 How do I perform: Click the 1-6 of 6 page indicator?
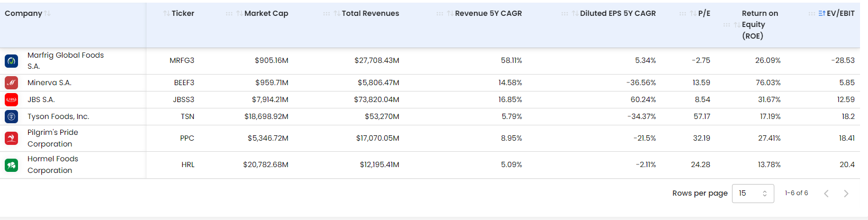pyautogui.click(x=796, y=193)
